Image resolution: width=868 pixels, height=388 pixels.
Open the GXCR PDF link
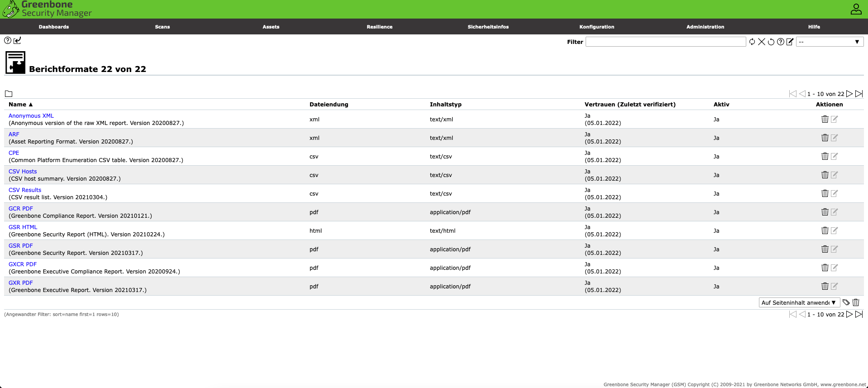(23, 264)
